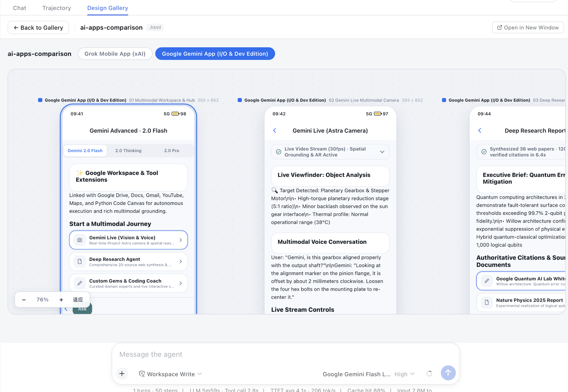Open Custom Gems & Coding Coach chevron
The height and width of the screenshot is (392, 568).
pyautogui.click(x=180, y=283)
